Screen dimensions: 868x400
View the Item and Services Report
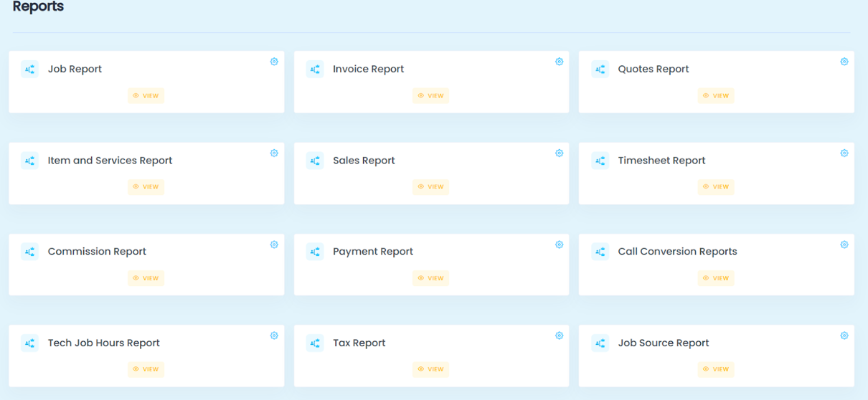pyautogui.click(x=146, y=187)
